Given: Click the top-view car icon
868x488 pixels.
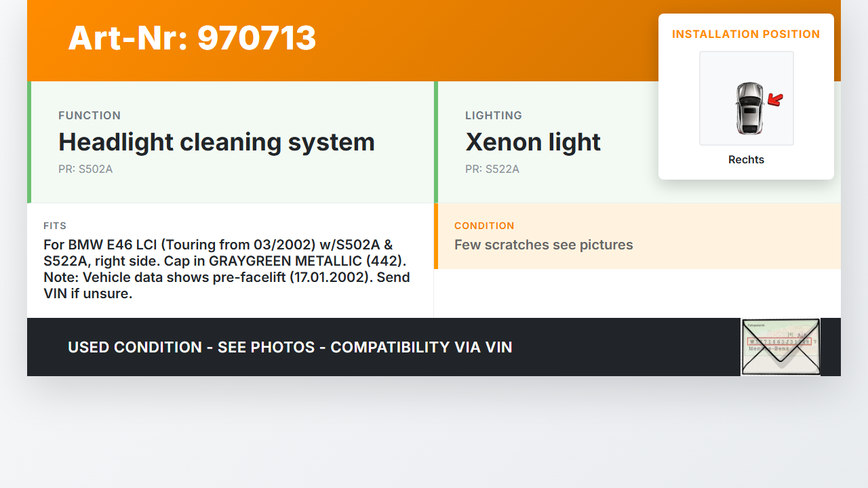Looking at the screenshot, I should 749,108.
